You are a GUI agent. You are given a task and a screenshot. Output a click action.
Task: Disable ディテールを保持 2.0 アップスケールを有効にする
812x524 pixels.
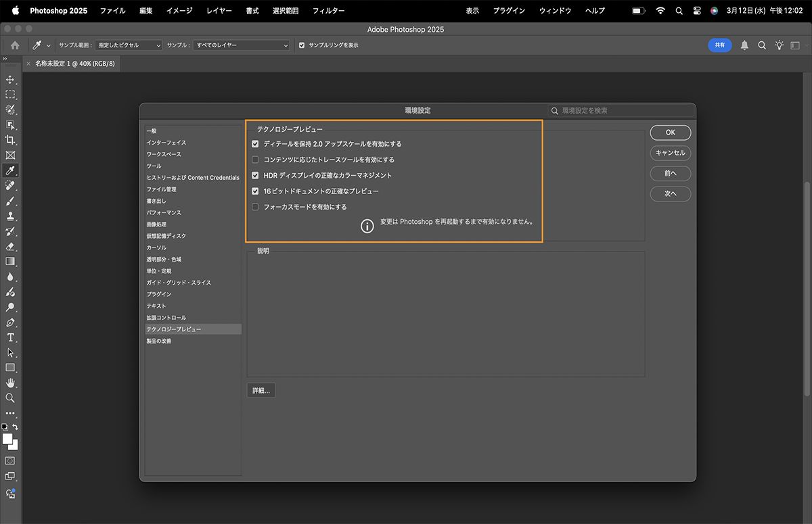[x=255, y=143]
